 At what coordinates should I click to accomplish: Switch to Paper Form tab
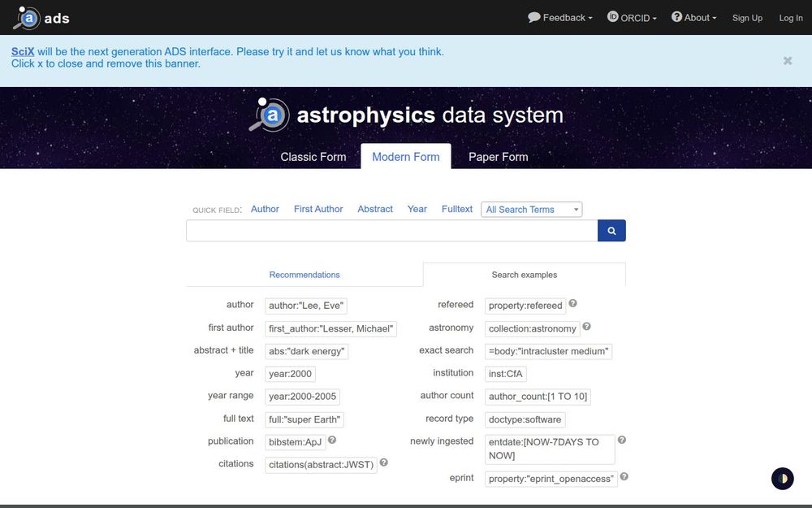[499, 157]
